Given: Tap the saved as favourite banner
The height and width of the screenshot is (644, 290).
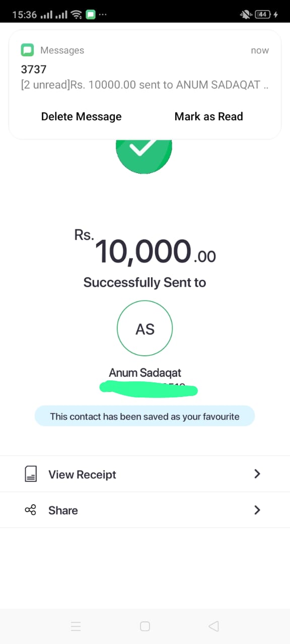Looking at the screenshot, I should [x=144, y=417].
